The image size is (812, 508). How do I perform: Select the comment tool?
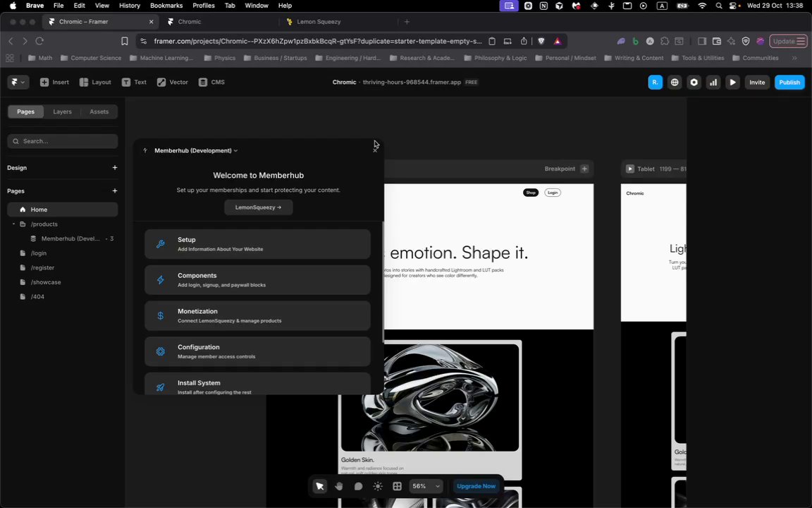(x=358, y=486)
